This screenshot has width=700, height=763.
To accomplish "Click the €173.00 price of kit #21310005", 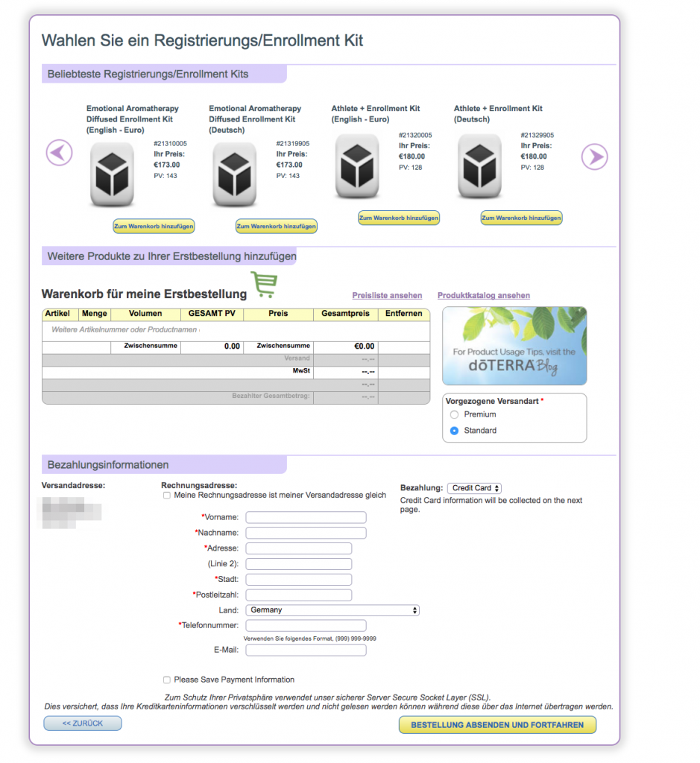I will 166,165.
